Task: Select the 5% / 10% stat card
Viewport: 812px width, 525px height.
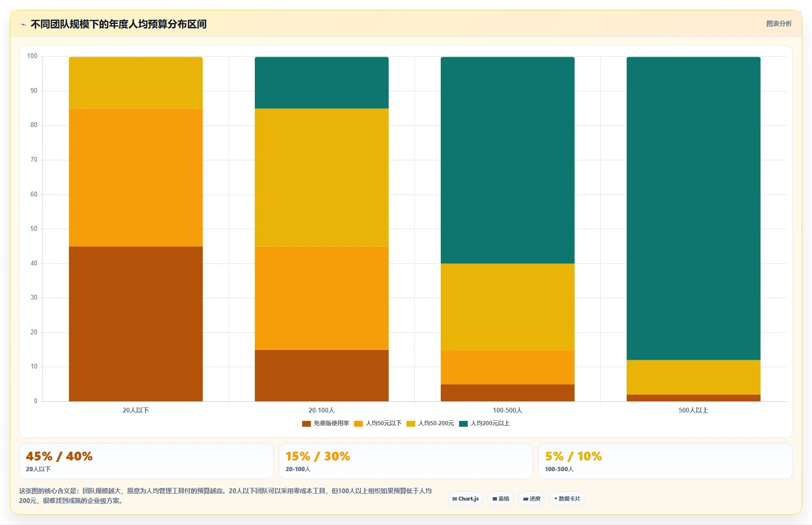Action: pos(665,461)
